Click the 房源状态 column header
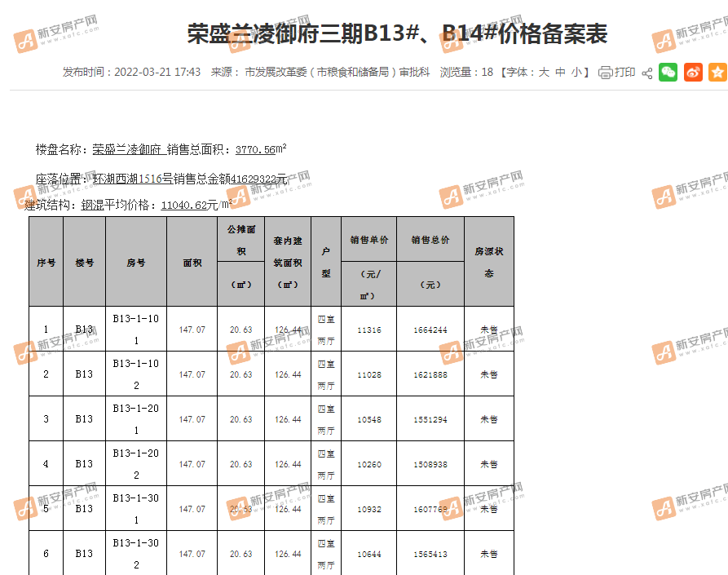 point(489,263)
